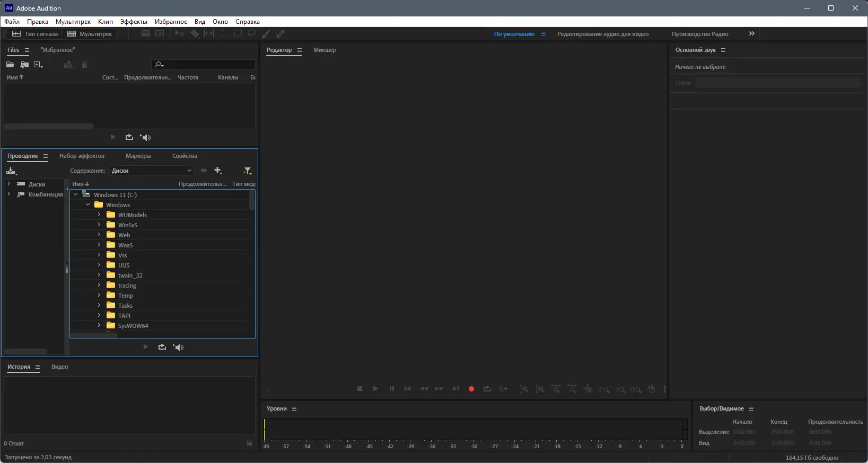
Task: Select the По умолчанию workspace
Action: pyautogui.click(x=514, y=34)
